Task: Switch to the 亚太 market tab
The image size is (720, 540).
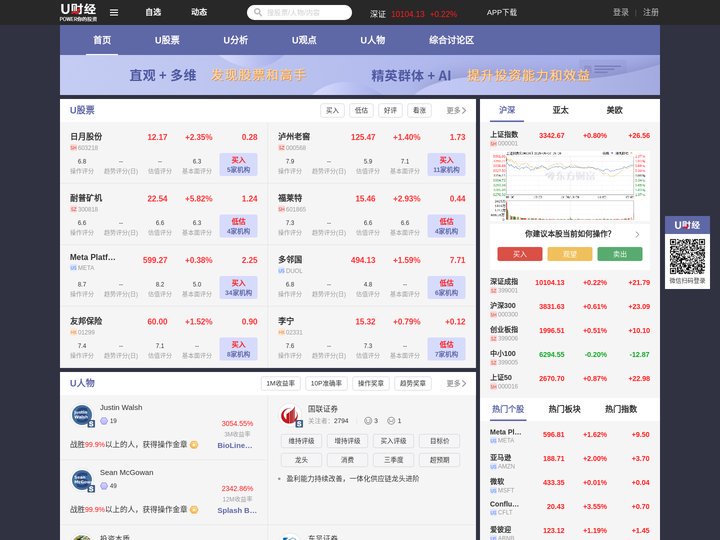Action: [x=560, y=110]
